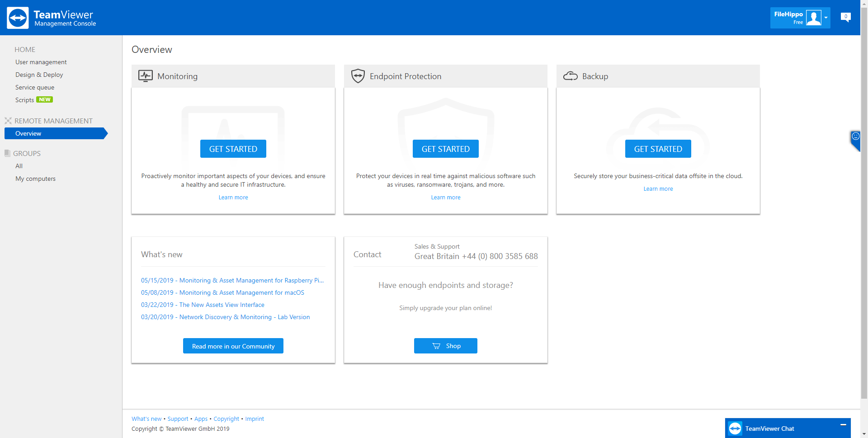Open the Service queue page

click(35, 87)
